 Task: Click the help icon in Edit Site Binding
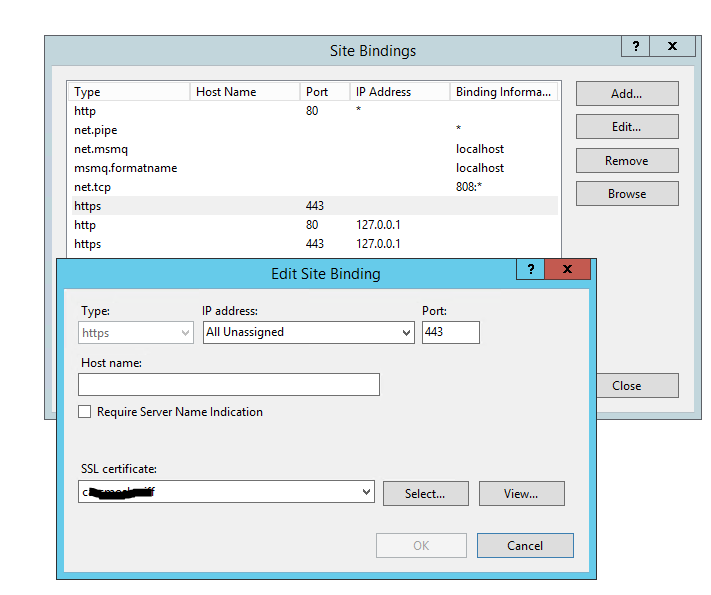pos(530,270)
